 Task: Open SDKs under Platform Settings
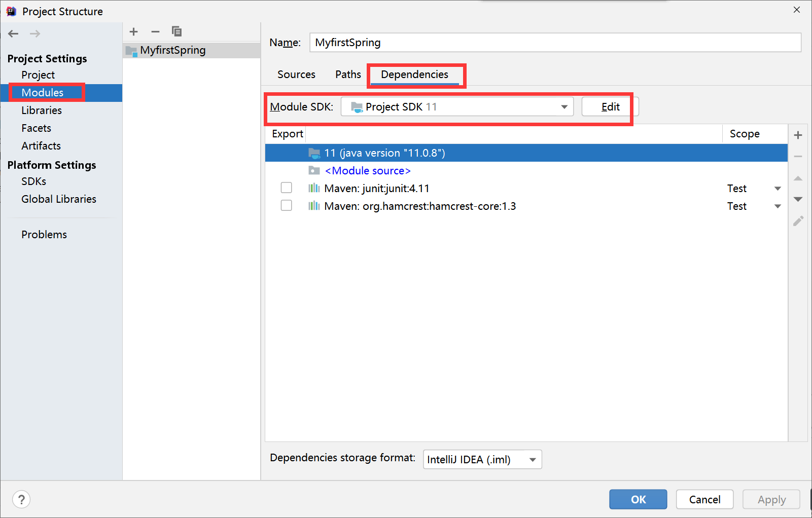coord(33,181)
